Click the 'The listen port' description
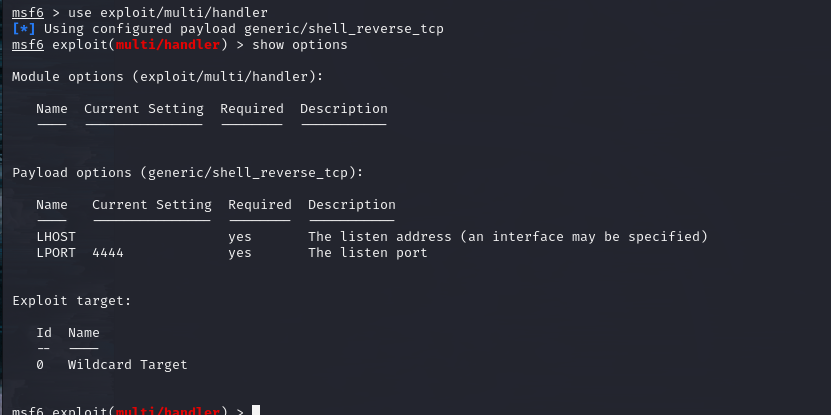Image resolution: width=831 pixels, height=415 pixels. point(368,253)
